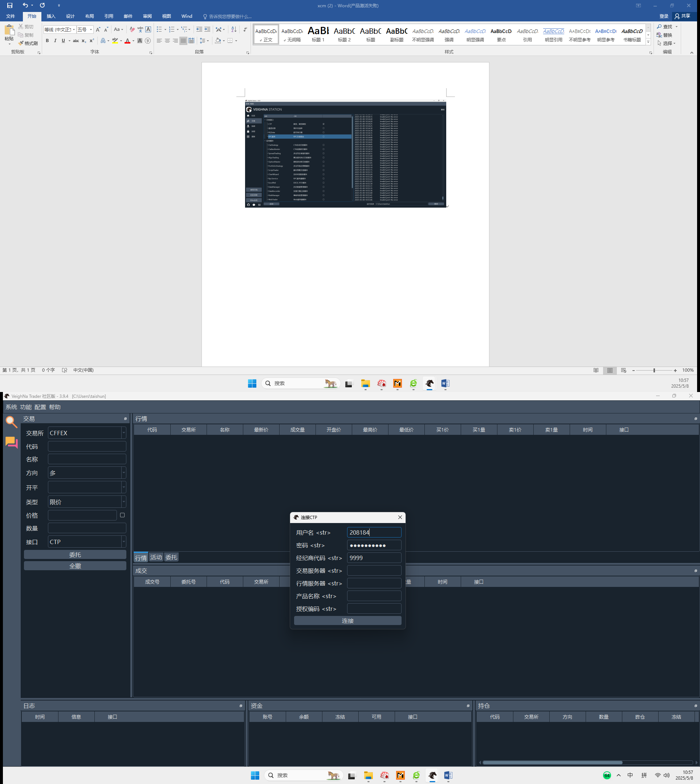This screenshot has width=700, height=784.
Task: Click 共享 share button in Word
Action: [x=683, y=16]
